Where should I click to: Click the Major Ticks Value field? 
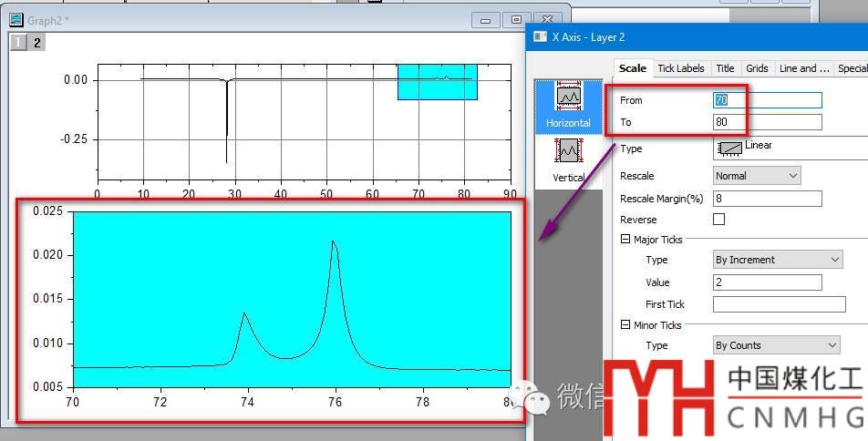768,282
